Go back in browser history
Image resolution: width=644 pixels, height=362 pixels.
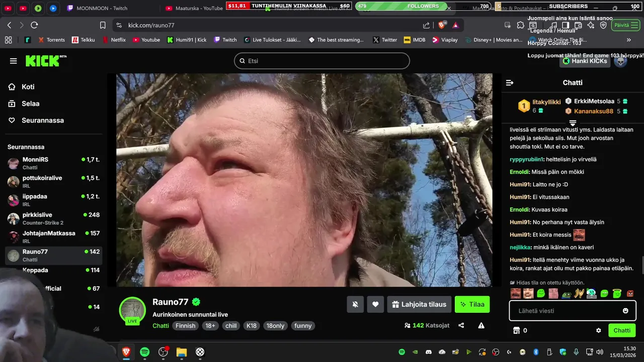point(9,25)
